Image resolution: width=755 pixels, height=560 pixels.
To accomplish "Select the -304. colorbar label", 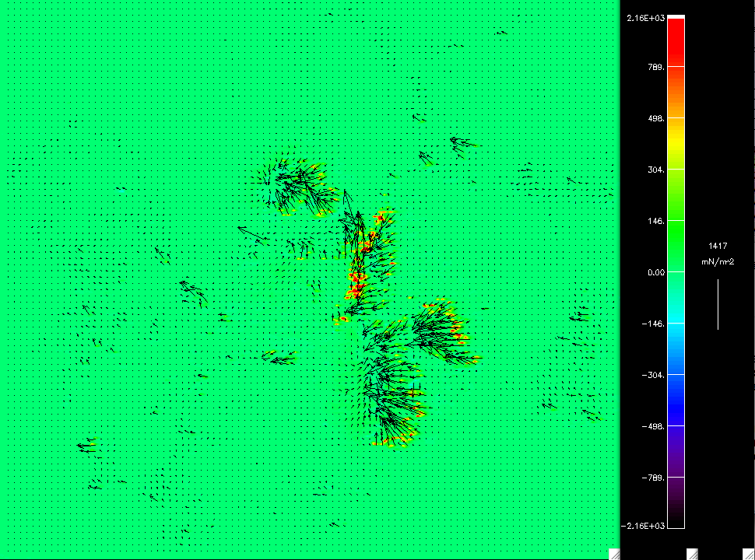I will coord(653,375).
